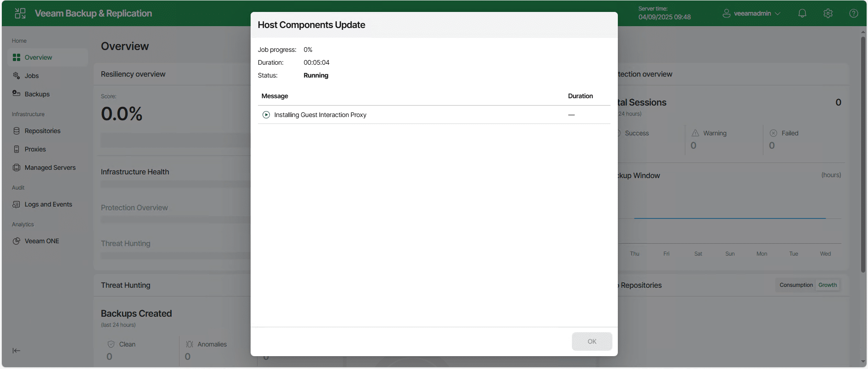Open the notifications bell
The width and height of the screenshot is (868, 369).
802,13
